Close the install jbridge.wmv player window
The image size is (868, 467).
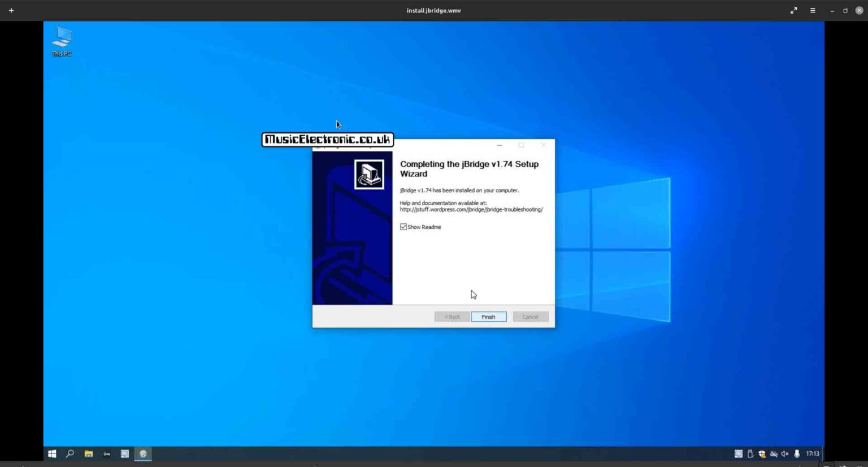coord(859,10)
